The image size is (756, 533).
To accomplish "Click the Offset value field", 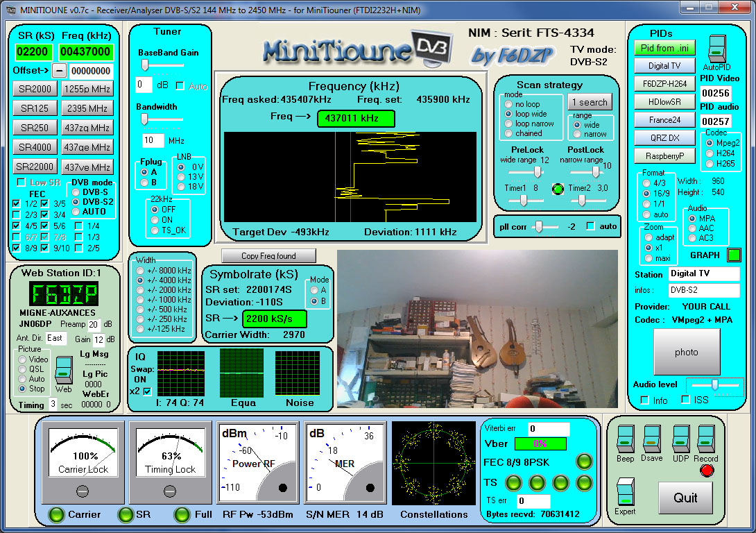I will point(91,71).
